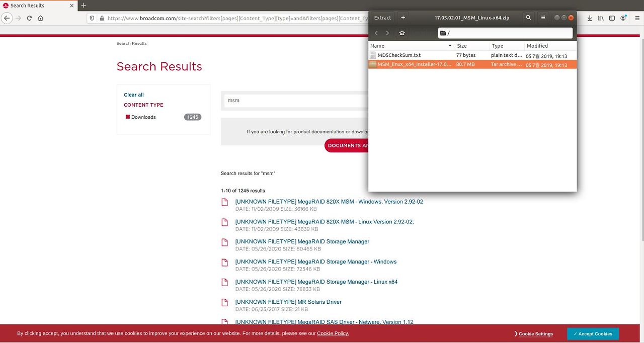Click file icon beside Linux x64 result
This screenshot has width=644, height=343.
tap(225, 283)
